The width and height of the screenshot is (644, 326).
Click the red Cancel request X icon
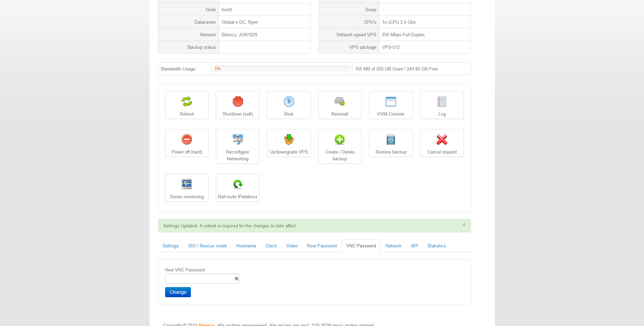[x=442, y=139]
